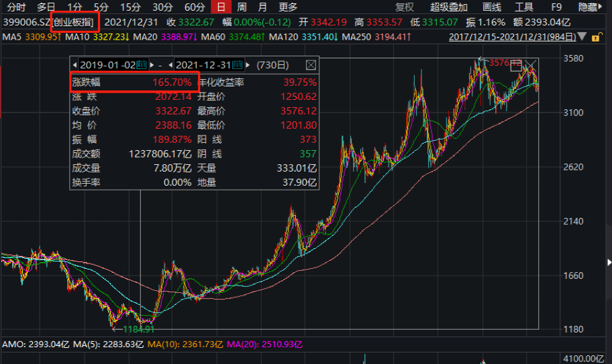Open the 画线 drawing tools
The image size is (612, 364).
[491, 7]
